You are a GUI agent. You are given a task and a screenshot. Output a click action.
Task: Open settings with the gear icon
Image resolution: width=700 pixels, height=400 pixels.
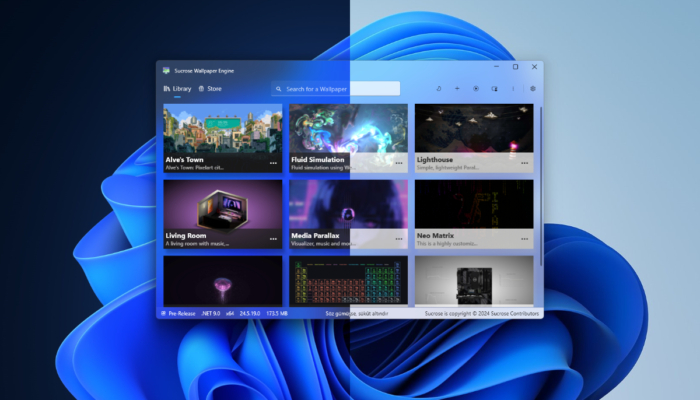(533, 88)
